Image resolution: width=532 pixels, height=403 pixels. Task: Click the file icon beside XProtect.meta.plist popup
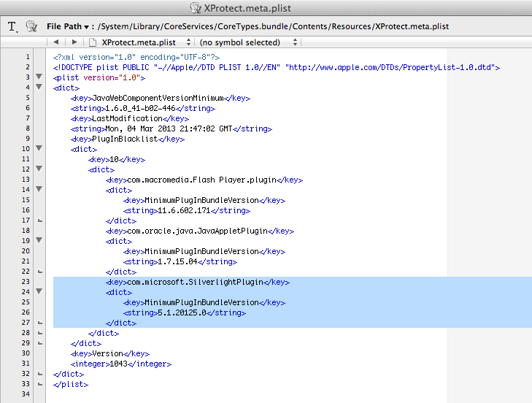(92, 42)
